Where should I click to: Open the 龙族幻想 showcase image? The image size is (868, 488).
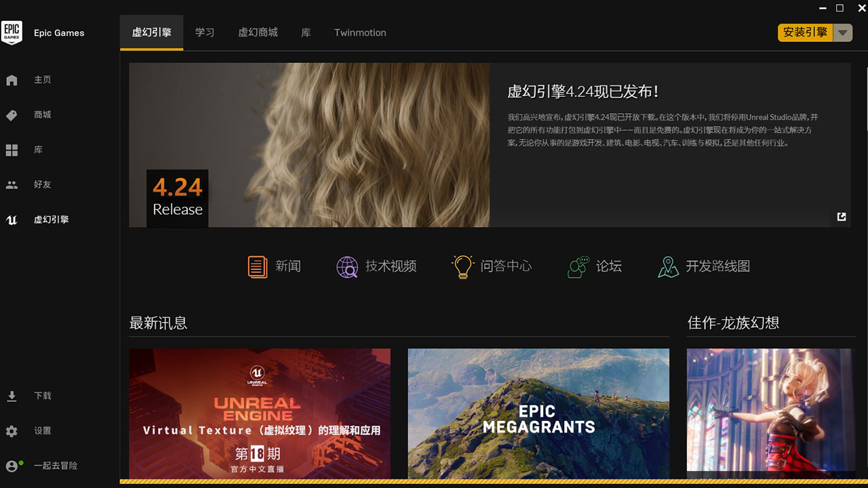point(771,414)
